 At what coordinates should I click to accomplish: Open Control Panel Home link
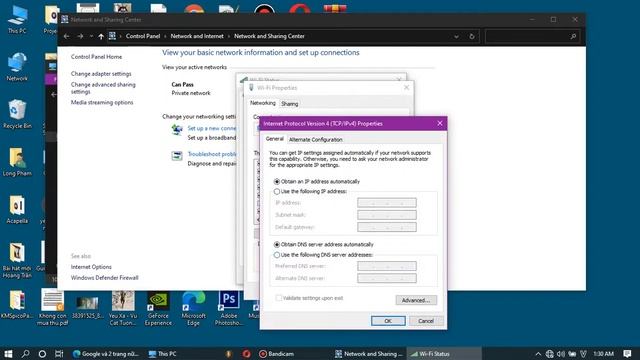point(96,57)
